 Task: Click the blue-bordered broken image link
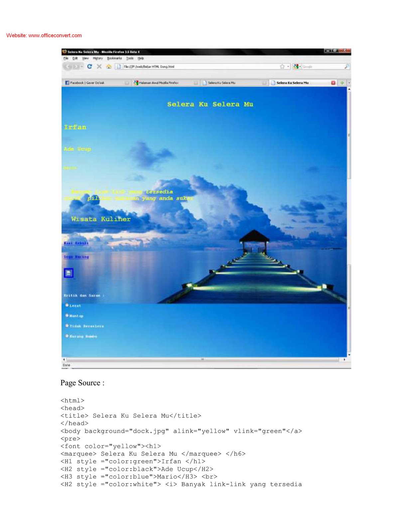[68, 273]
